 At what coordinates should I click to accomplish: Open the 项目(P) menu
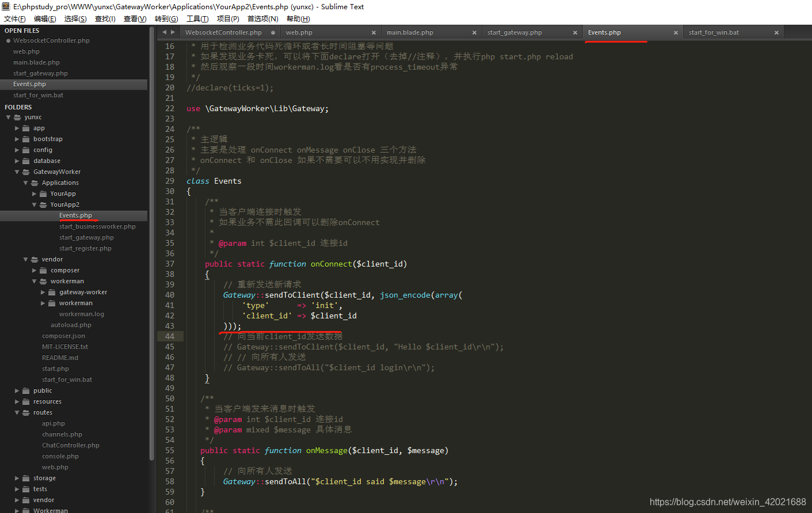[x=228, y=19]
